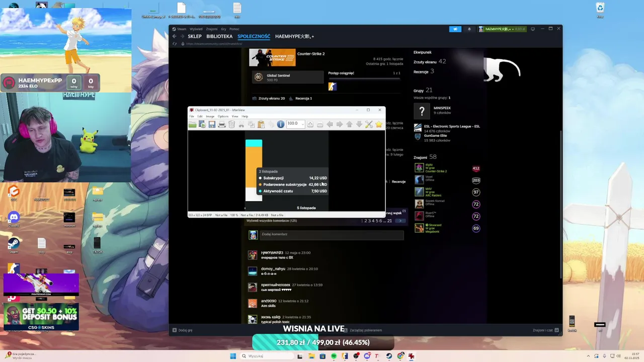Open Spotify from the taskbar

334,356
